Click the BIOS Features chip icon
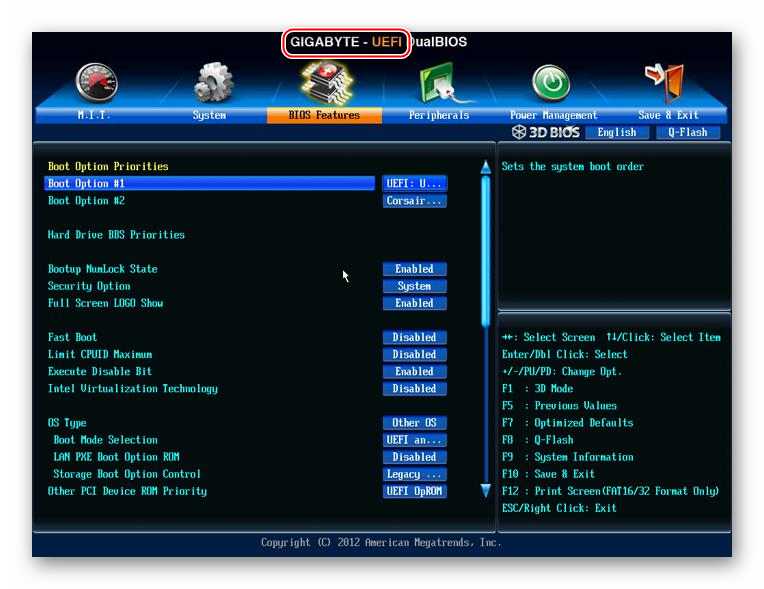The height and width of the screenshot is (589, 764). [x=327, y=82]
